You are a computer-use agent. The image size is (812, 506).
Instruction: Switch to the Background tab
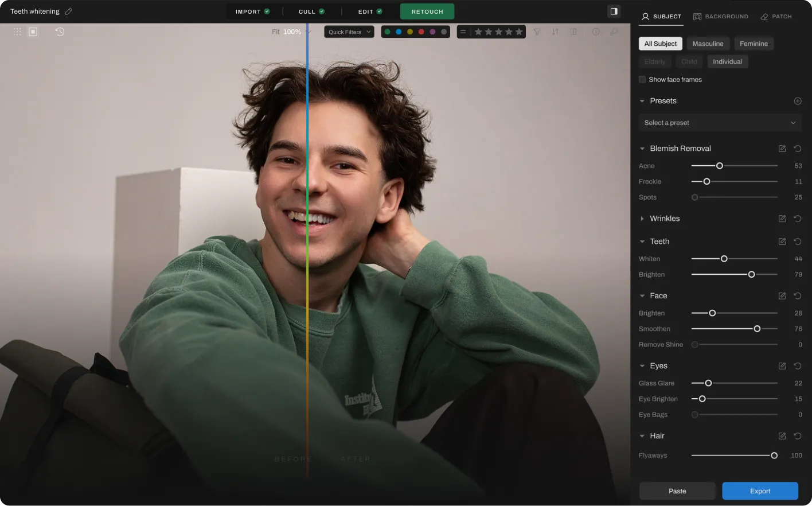[x=721, y=17]
